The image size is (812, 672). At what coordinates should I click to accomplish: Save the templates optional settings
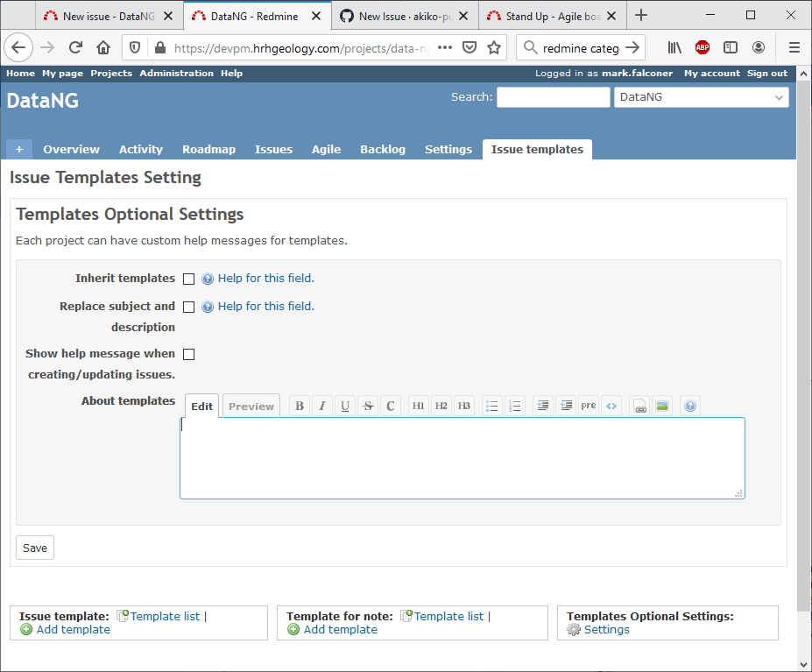coord(35,548)
